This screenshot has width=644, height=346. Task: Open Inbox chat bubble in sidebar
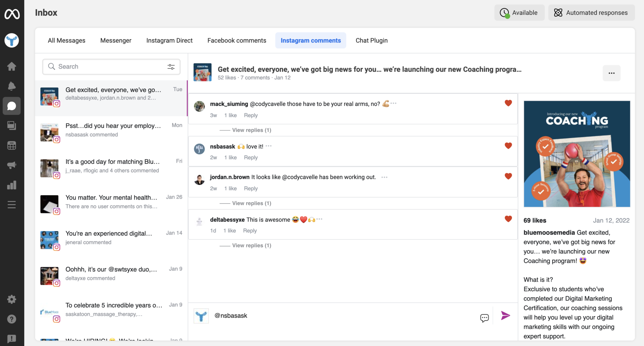(12, 106)
